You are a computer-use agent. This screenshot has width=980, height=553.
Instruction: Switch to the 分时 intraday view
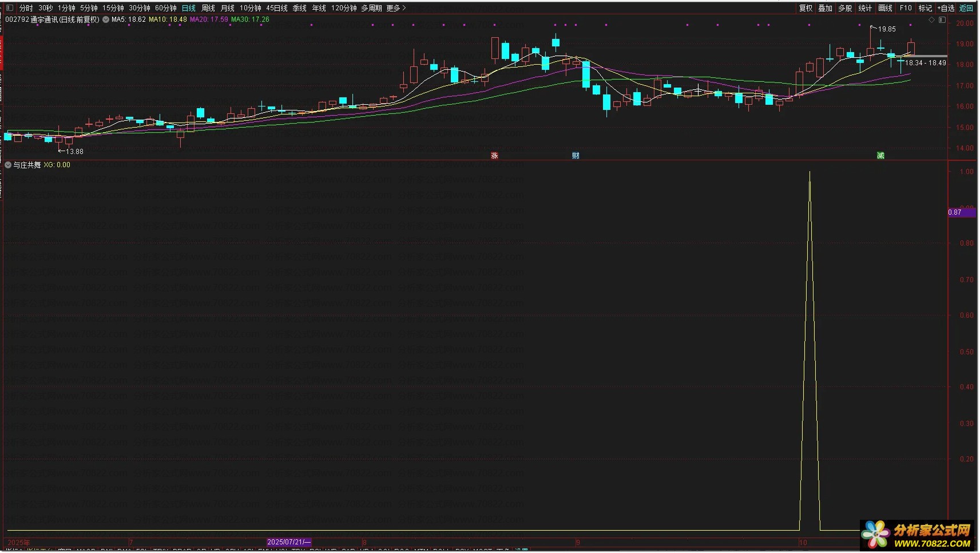click(26, 8)
